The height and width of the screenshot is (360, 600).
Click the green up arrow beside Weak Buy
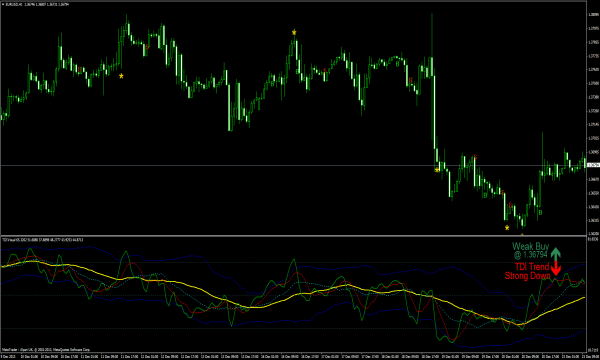coord(556,253)
